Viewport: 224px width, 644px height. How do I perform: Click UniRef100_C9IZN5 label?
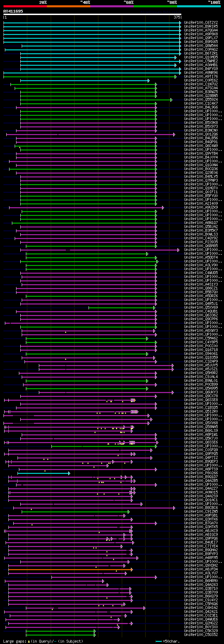[201, 511]
